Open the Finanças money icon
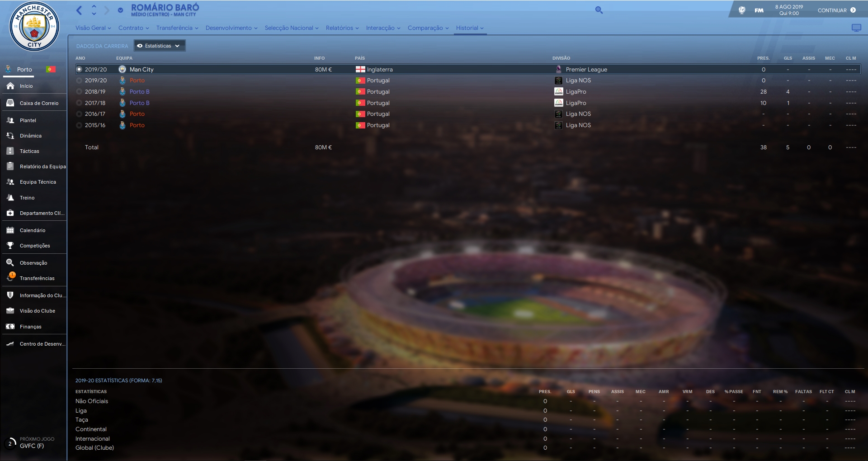Viewport: 868px width, 461px height. 10,327
